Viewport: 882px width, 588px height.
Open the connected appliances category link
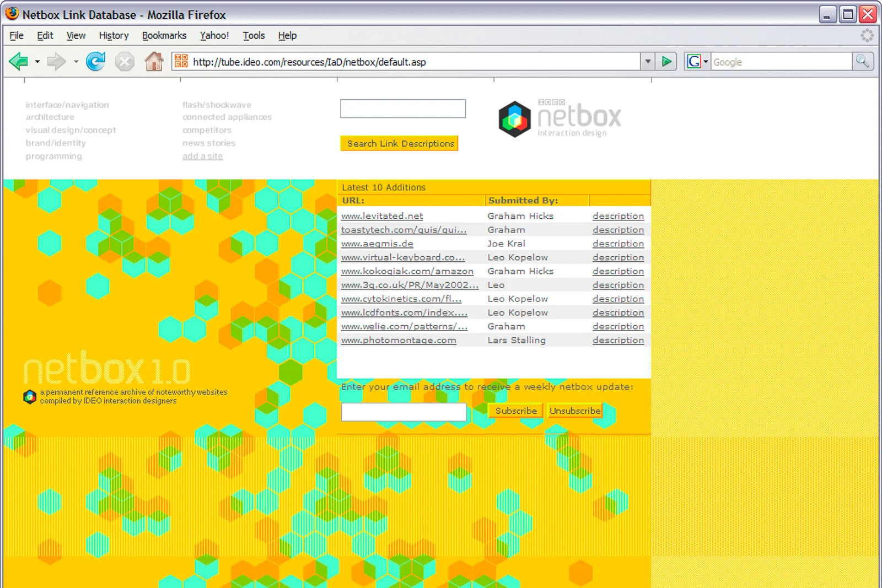[x=227, y=117]
